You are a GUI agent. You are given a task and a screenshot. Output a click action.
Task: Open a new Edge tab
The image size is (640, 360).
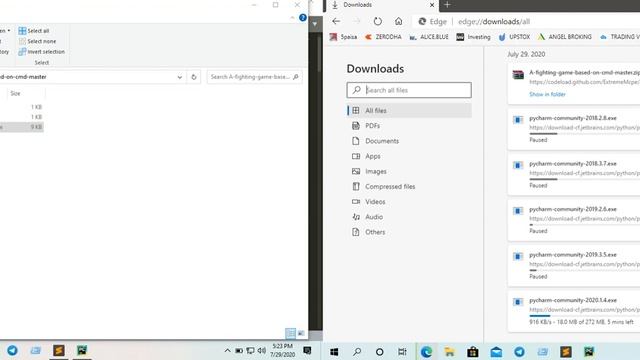click(x=447, y=5)
